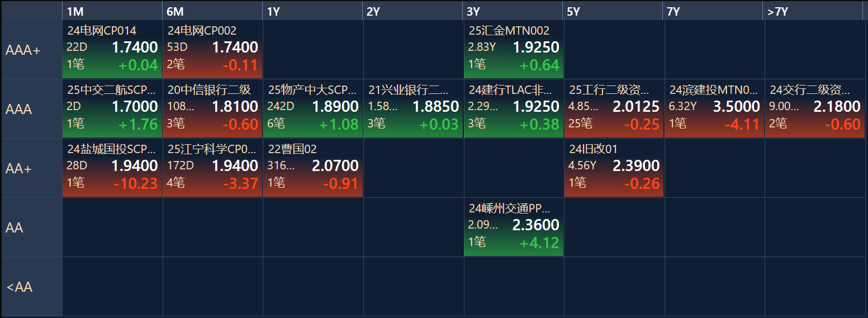868x318 pixels.
Task: Open the 24旧改01 bond tile
Action: tap(614, 168)
